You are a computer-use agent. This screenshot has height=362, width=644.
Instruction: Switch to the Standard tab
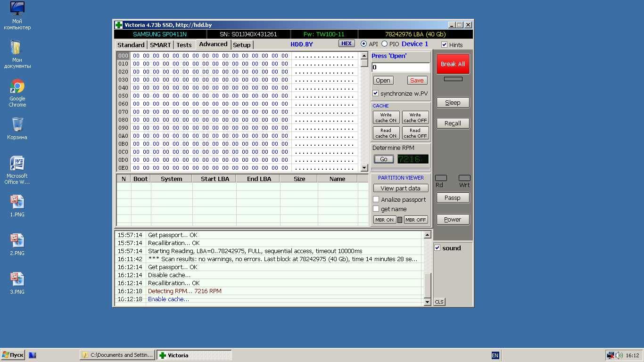pos(131,45)
